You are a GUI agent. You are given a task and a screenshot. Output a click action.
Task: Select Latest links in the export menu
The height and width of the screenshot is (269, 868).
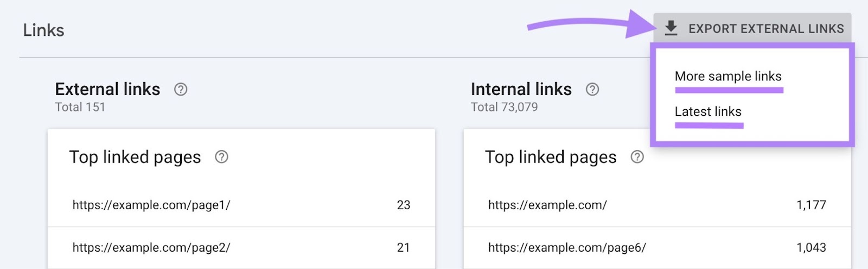(x=708, y=111)
